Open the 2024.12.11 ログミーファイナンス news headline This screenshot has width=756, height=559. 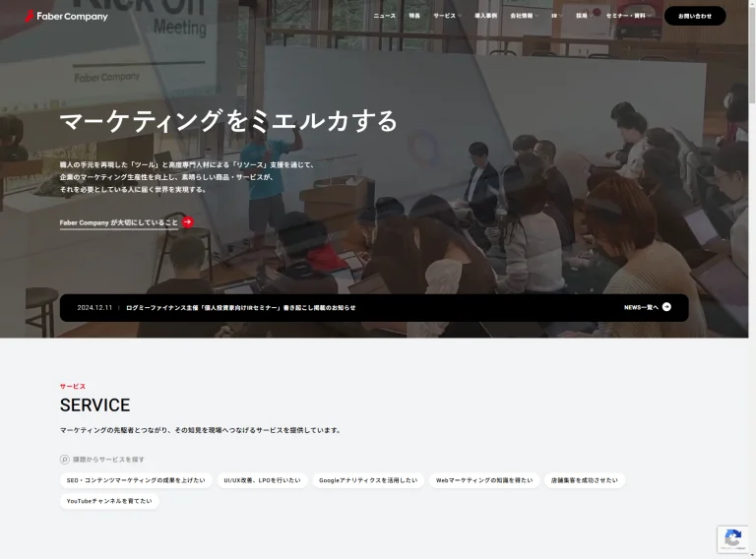coord(240,307)
